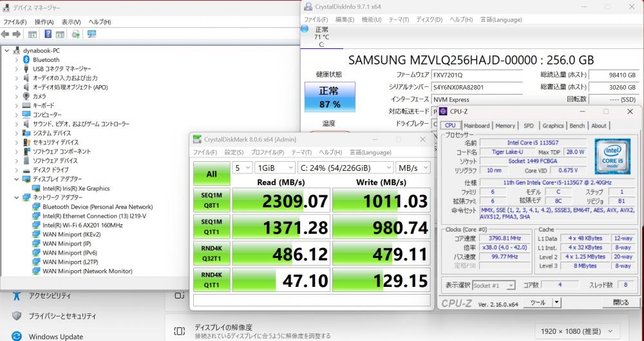
Task: Click All button in CrystalDiskMark
Action: [x=211, y=174]
